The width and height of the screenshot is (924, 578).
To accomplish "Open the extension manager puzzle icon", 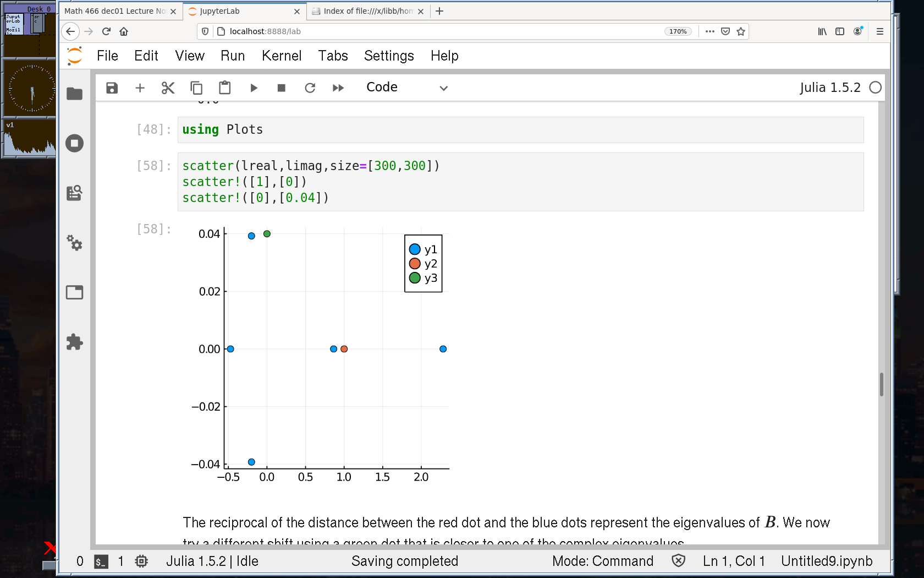I will [74, 342].
